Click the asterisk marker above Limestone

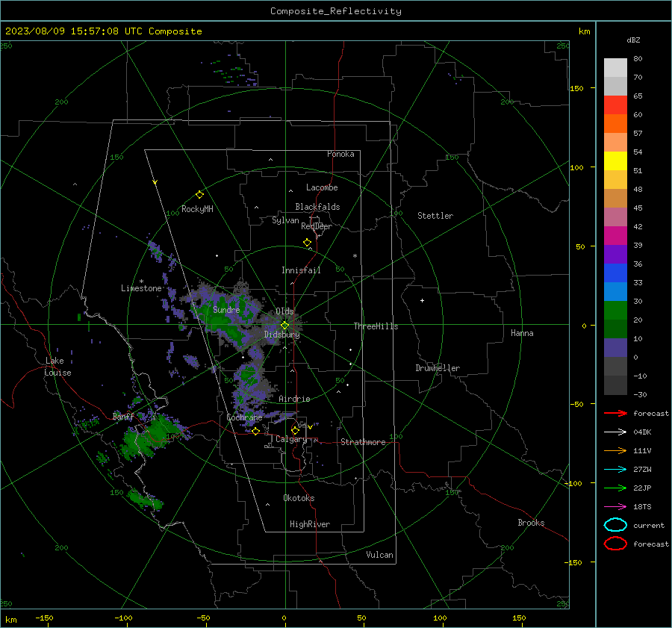point(141,282)
